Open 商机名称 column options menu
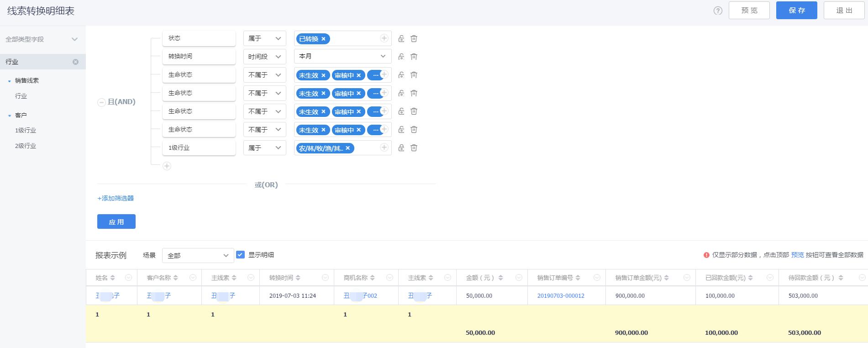This screenshot has width=868, height=348. coord(390,278)
